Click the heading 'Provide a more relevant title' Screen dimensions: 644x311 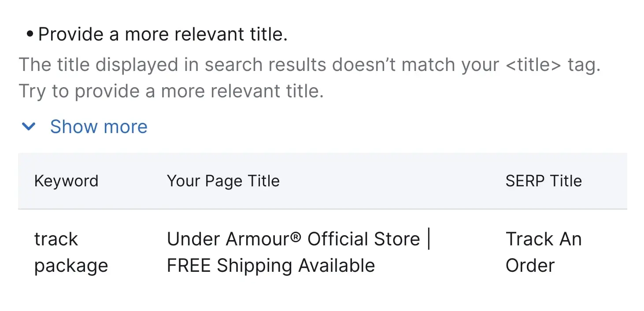click(x=163, y=33)
